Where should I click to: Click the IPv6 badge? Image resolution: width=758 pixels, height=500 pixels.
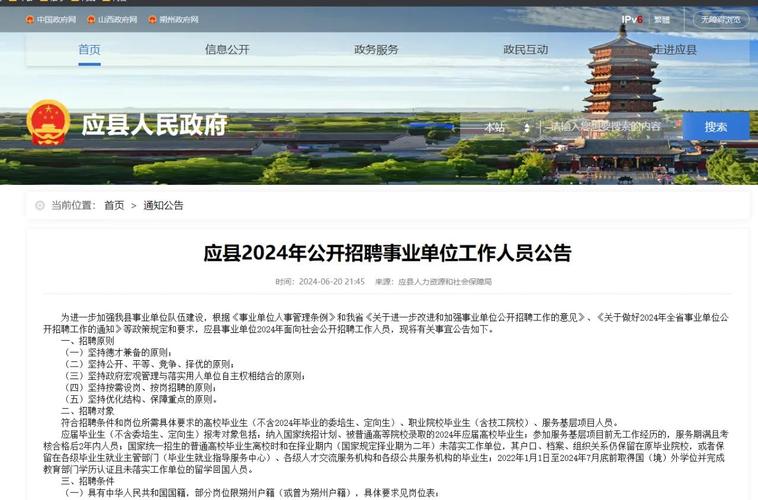(632, 20)
